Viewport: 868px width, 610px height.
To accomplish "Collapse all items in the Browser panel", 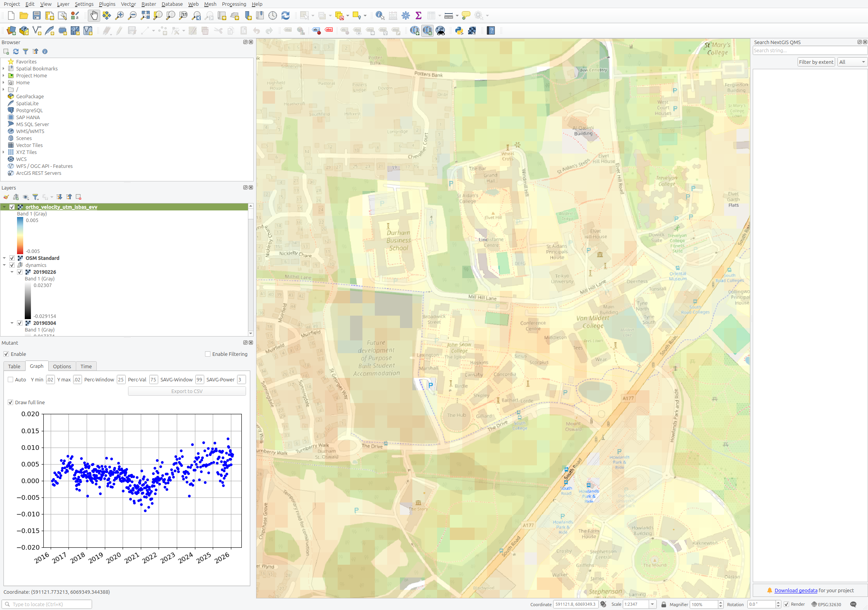I will click(x=35, y=51).
